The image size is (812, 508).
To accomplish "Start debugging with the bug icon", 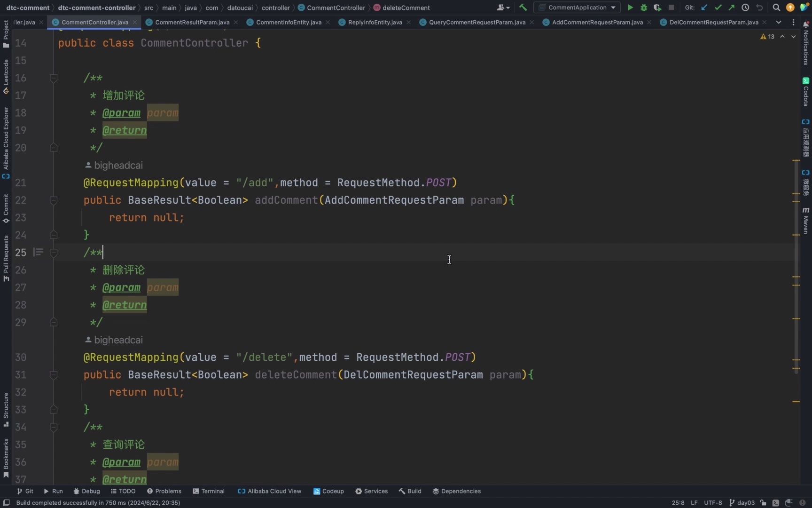I will (x=644, y=8).
